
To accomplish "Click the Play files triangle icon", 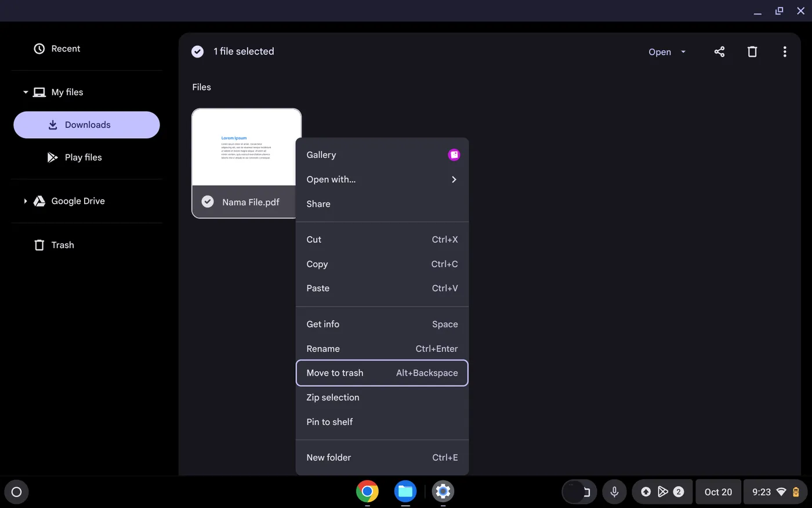I will [53, 157].
